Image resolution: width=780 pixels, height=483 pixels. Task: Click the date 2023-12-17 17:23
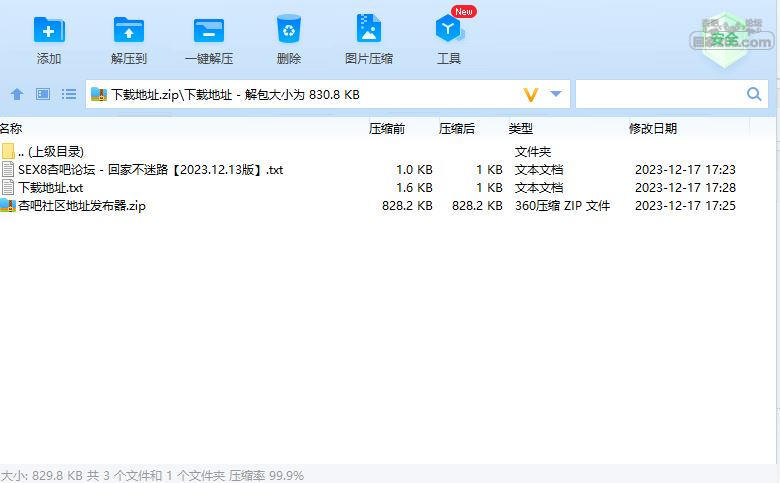click(685, 170)
